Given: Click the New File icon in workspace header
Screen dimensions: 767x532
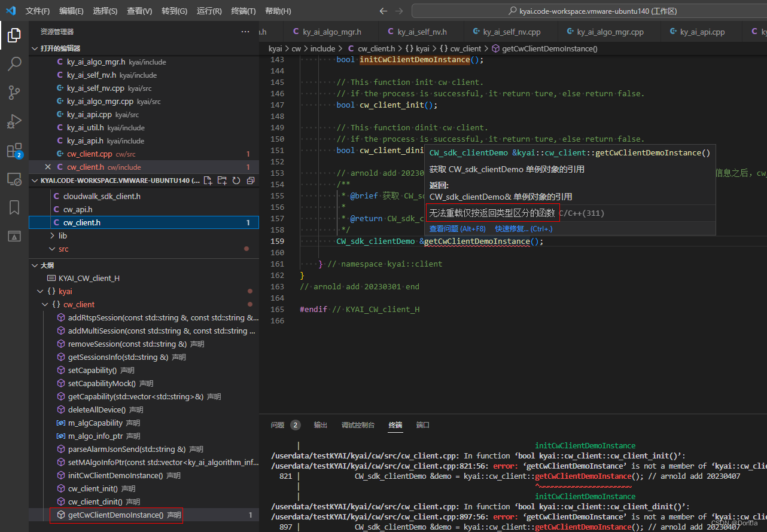Looking at the screenshot, I should pyautogui.click(x=208, y=181).
